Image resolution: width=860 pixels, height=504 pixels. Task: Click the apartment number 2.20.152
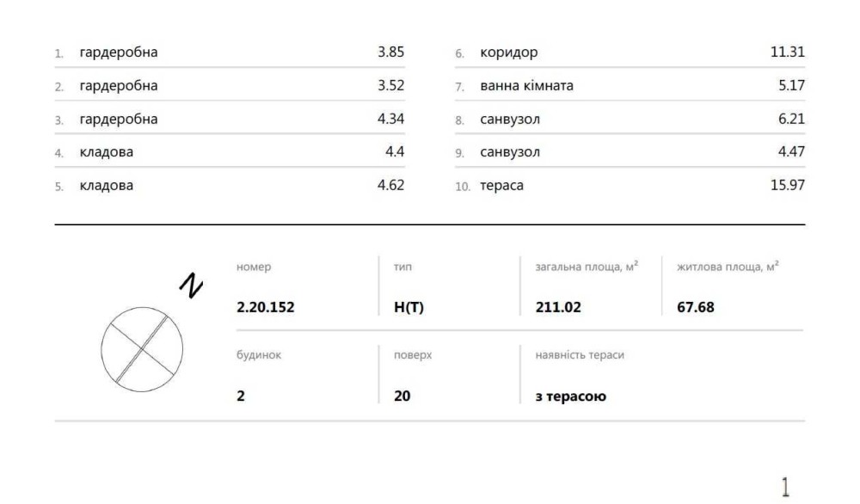pyautogui.click(x=266, y=307)
